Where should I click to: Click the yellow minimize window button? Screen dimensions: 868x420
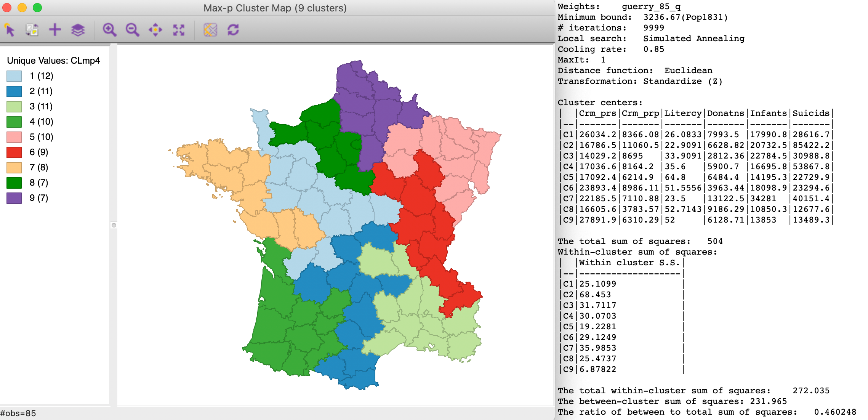(x=22, y=8)
